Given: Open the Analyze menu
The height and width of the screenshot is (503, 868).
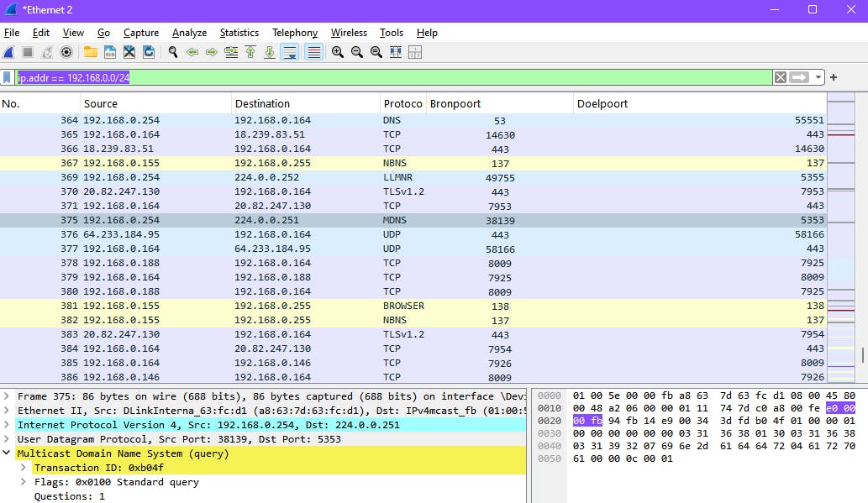Looking at the screenshot, I should pos(189,33).
